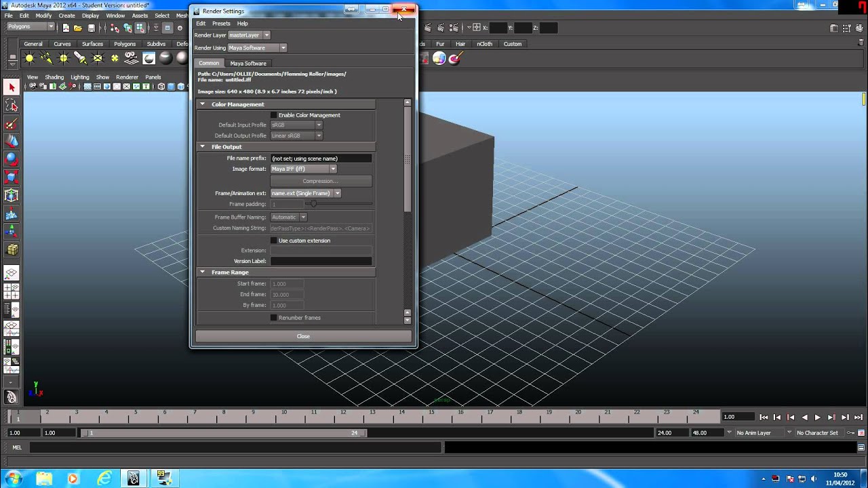Activate the Universal Manipulator tool
868x488 pixels.
[x=12, y=196]
